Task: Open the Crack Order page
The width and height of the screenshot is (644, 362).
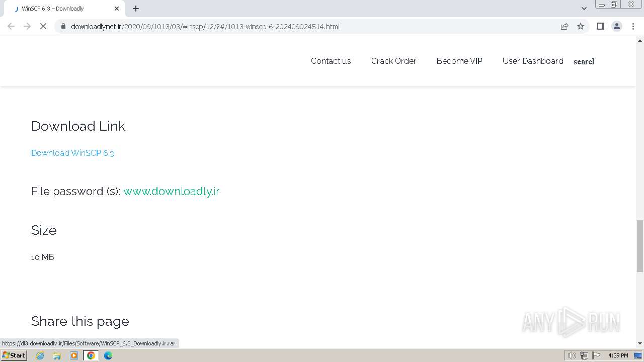Action: point(394,61)
